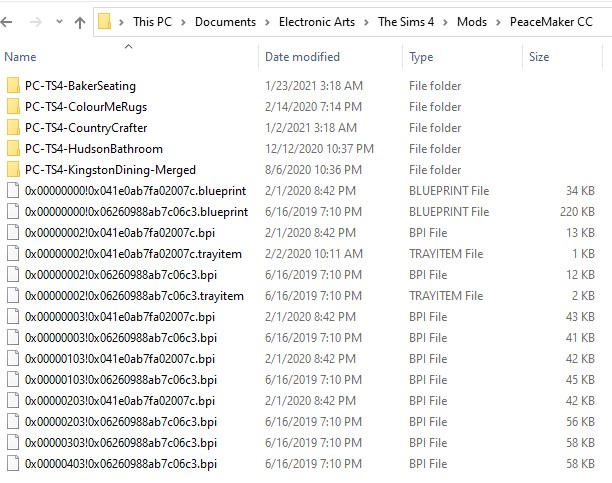Sort by Size column header

pyautogui.click(x=539, y=57)
